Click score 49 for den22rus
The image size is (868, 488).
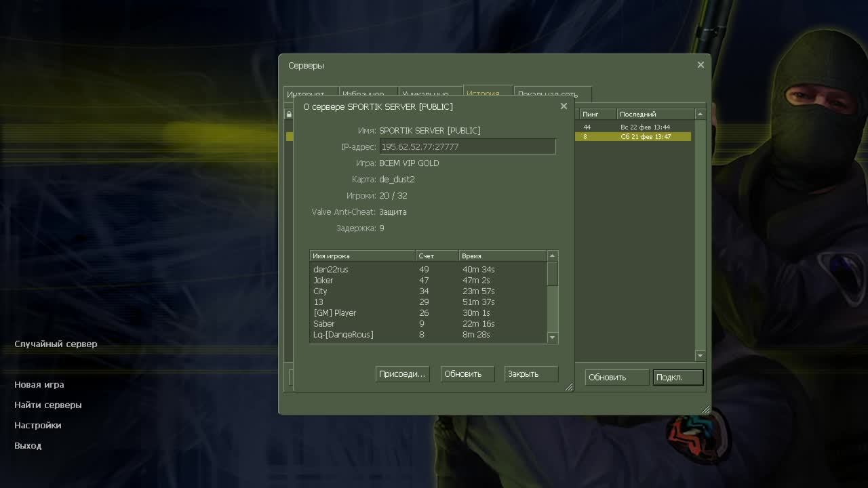(x=424, y=270)
